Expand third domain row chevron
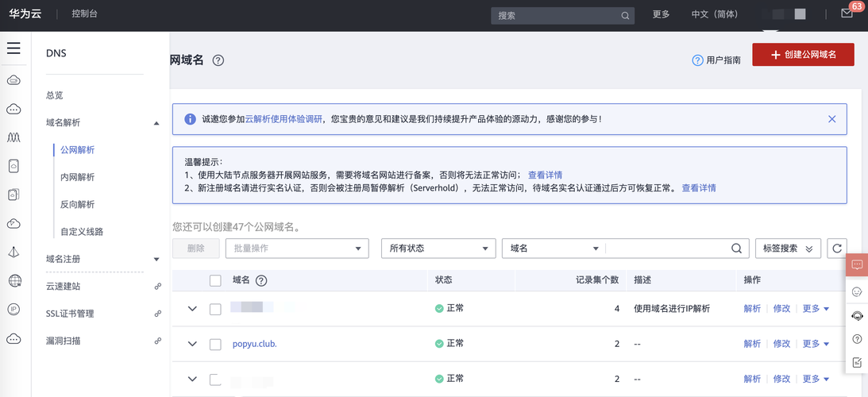Screen dimensions: 868x397 192,380
